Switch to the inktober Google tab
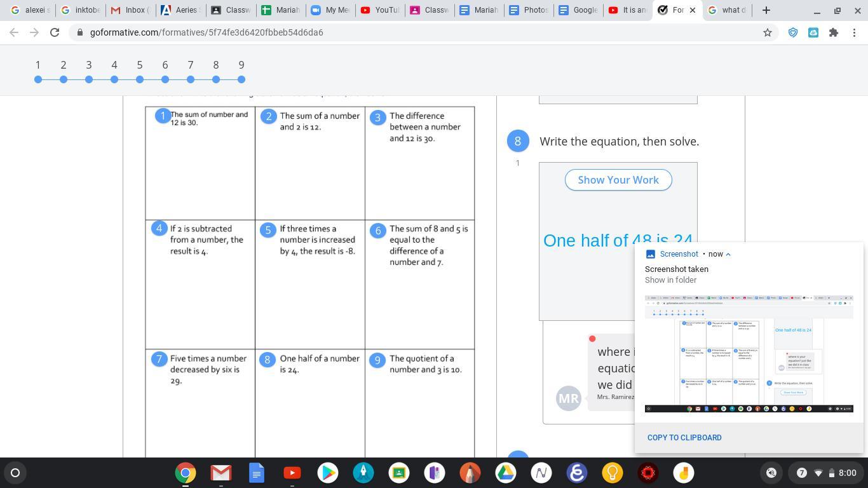This screenshot has width=868, height=488. pyautogui.click(x=80, y=10)
